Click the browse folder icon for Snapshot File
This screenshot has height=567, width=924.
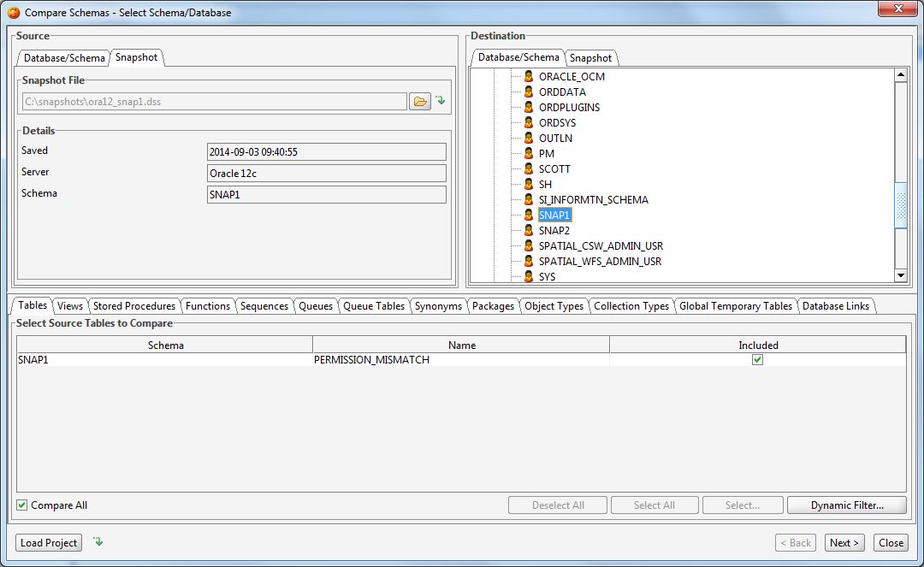[419, 100]
